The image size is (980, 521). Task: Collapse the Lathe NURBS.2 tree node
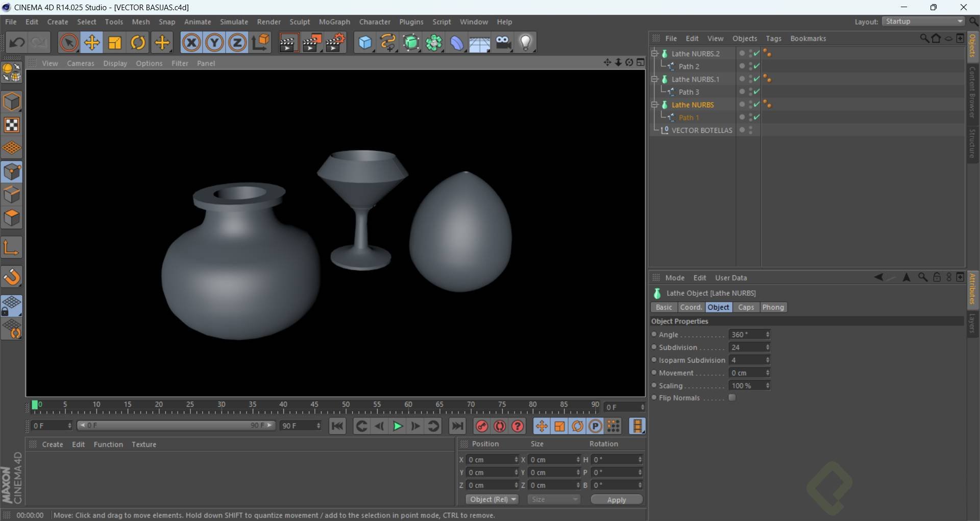654,53
